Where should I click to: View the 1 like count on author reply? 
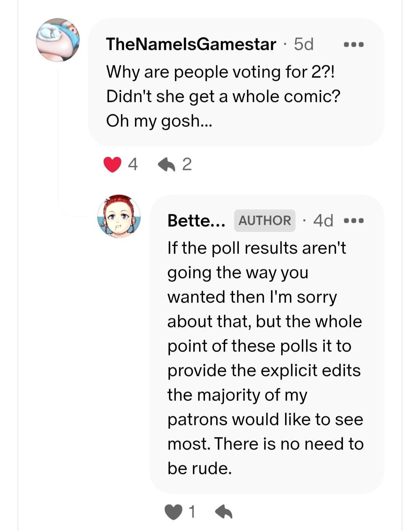point(192,512)
